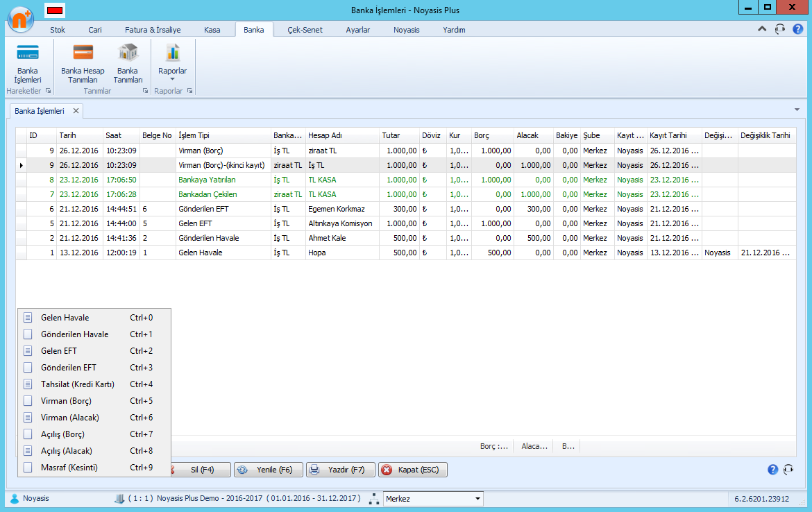The width and height of the screenshot is (812, 512).
Task: Sort by the Hesap Adı column header
Action: coord(342,135)
